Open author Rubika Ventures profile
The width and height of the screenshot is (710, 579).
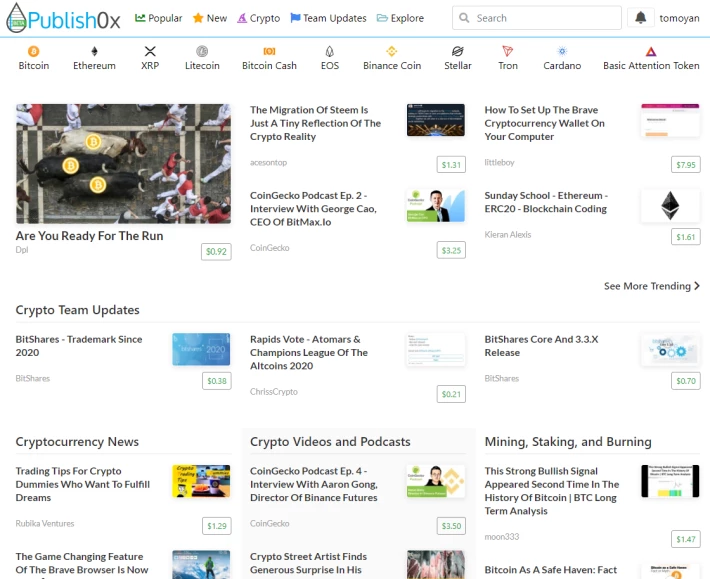(x=45, y=523)
